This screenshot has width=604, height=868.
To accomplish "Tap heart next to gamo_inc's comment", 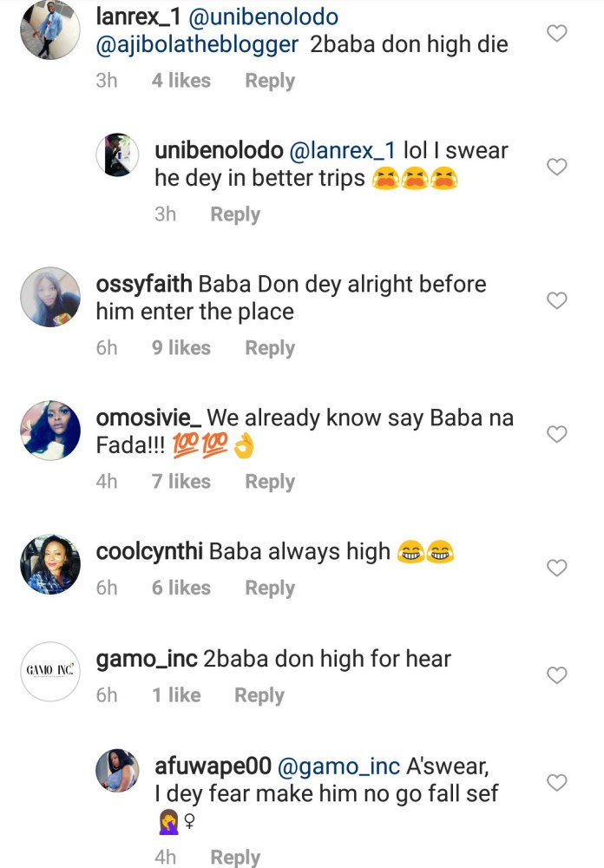I will [x=557, y=674].
